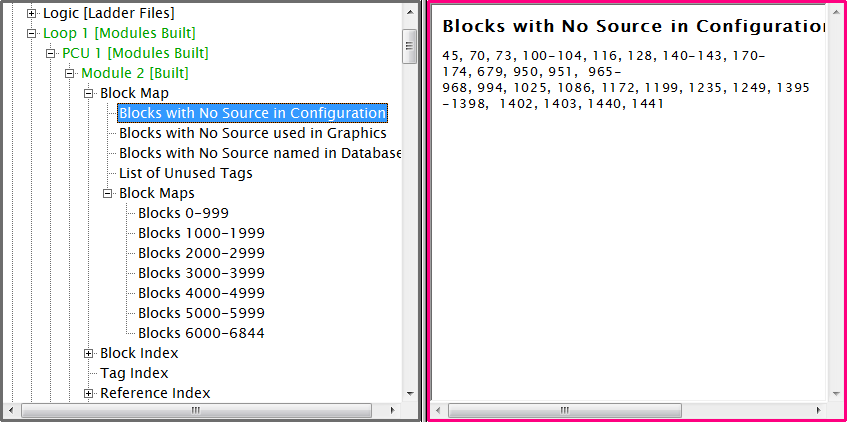Image resolution: width=847 pixels, height=422 pixels.
Task: Collapse the Module 2 [Built] node
Action: (x=70, y=73)
